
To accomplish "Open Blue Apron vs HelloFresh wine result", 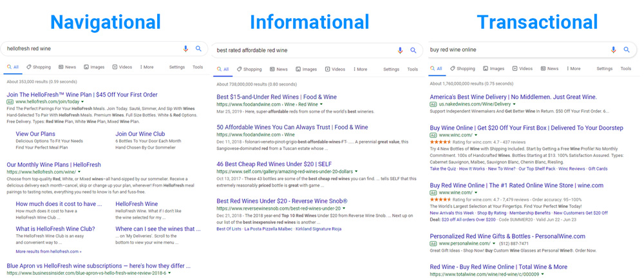I will point(99,266).
